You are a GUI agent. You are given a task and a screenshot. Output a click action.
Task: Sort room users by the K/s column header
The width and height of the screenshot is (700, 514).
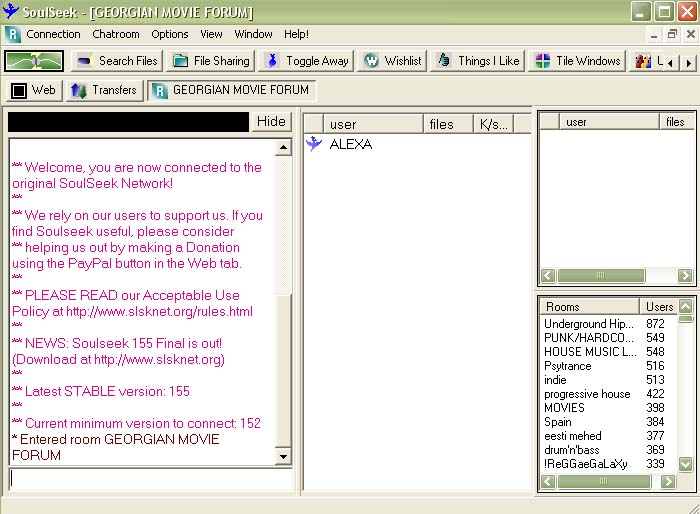[493, 124]
